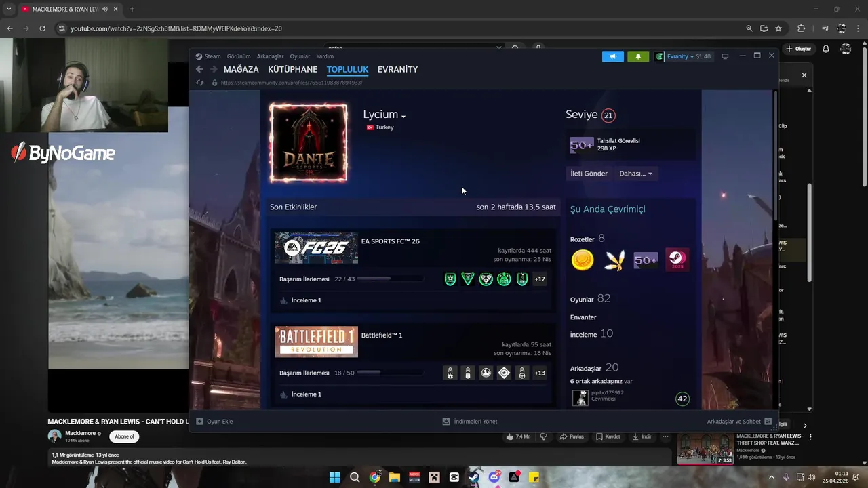868x488 pixels.
Task: Click Battlefield 1 fourth achievement icon
Action: tap(504, 373)
